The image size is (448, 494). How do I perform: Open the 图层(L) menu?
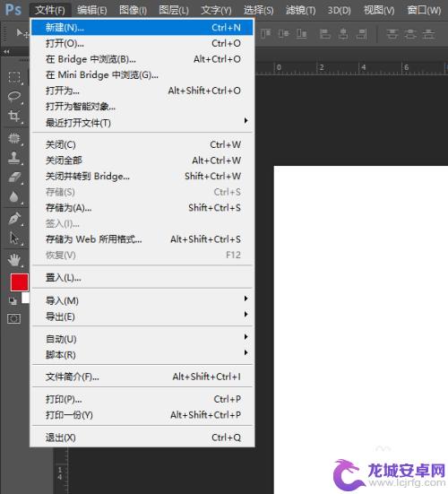pyautogui.click(x=174, y=10)
